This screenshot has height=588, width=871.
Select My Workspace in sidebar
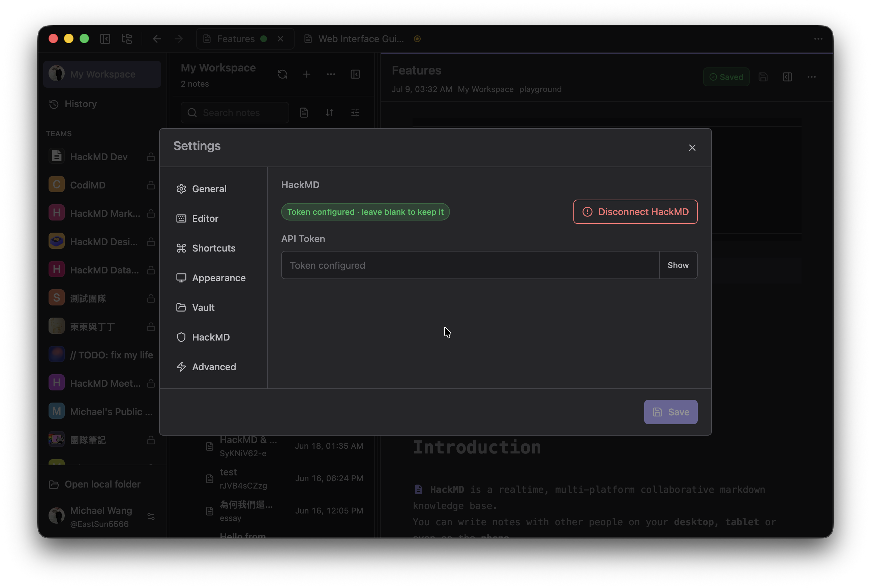pos(102,74)
